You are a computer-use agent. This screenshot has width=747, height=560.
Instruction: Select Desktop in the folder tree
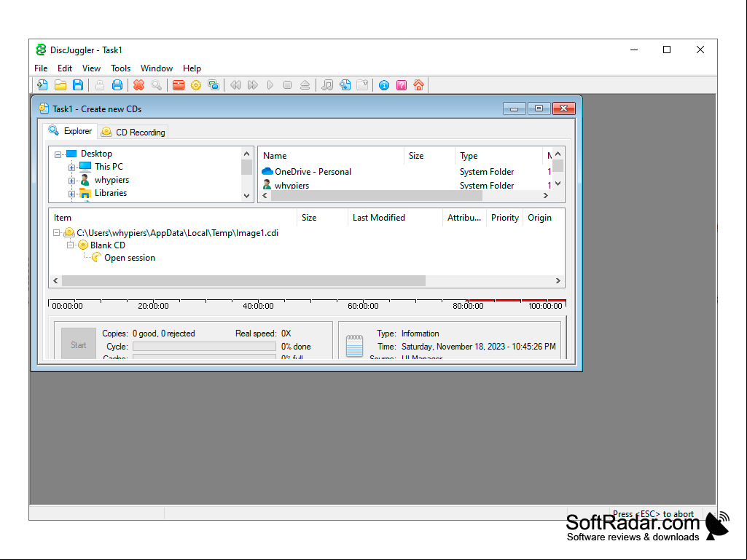point(96,154)
